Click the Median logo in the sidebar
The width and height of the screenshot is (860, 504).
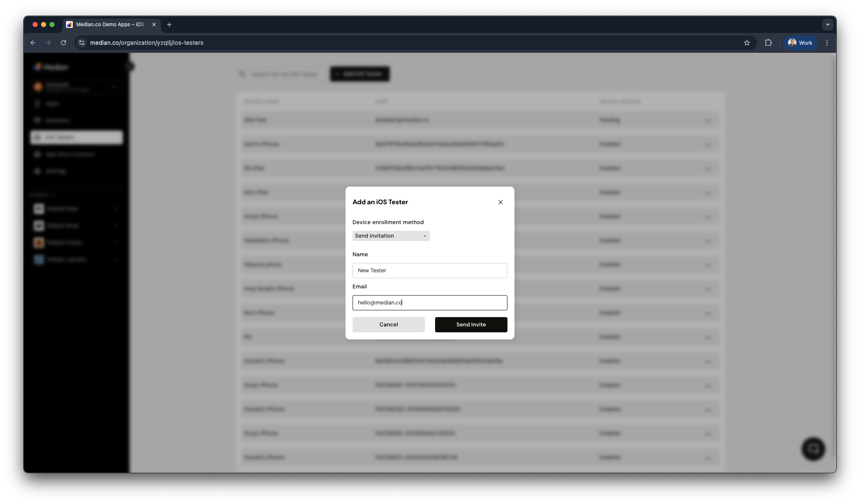point(50,66)
